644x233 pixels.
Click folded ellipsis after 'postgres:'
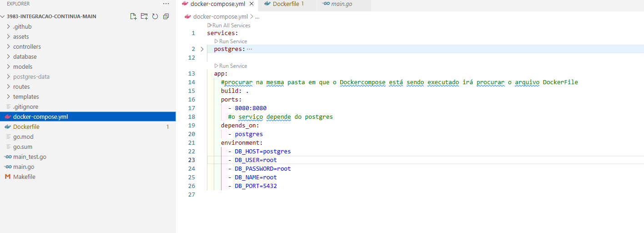coord(249,49)
